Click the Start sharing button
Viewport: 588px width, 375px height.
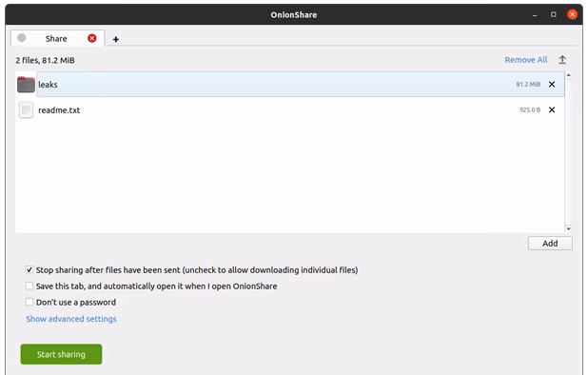click(61, 354)
